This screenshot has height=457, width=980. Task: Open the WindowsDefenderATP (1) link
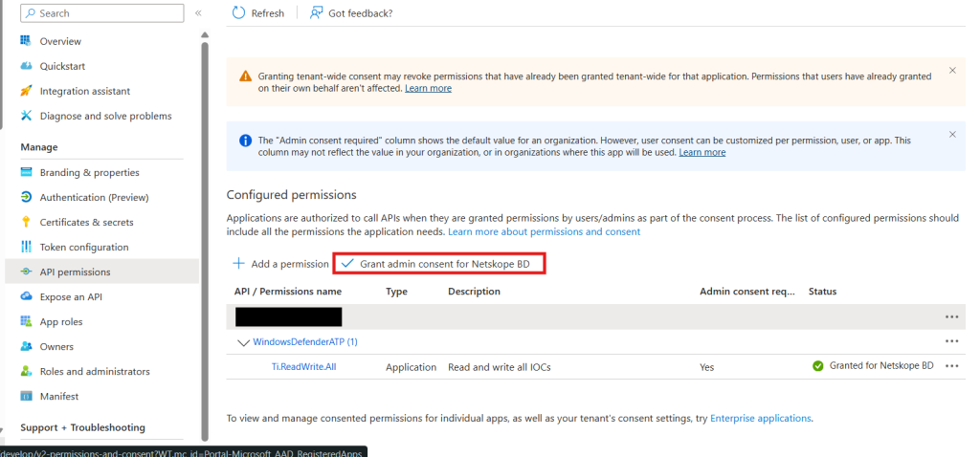(305, 342)
